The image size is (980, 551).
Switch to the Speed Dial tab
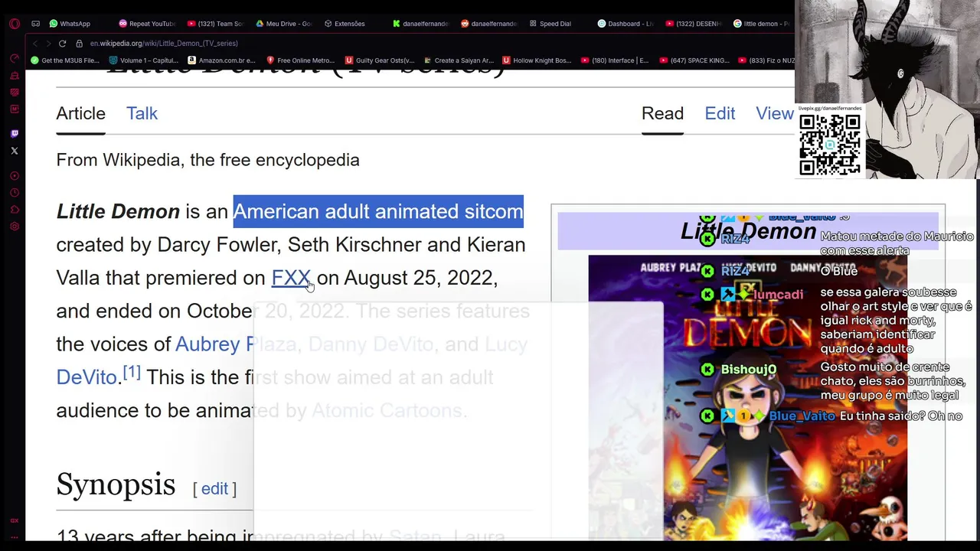[550, 24]
